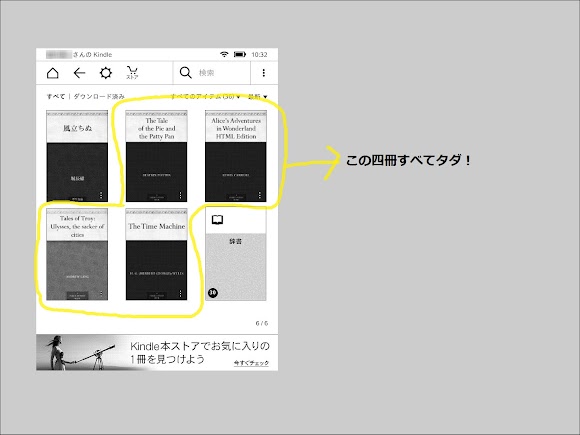Open settings via the gear icon
This screenshot has width=580, height=435.
tap(106, 73)
